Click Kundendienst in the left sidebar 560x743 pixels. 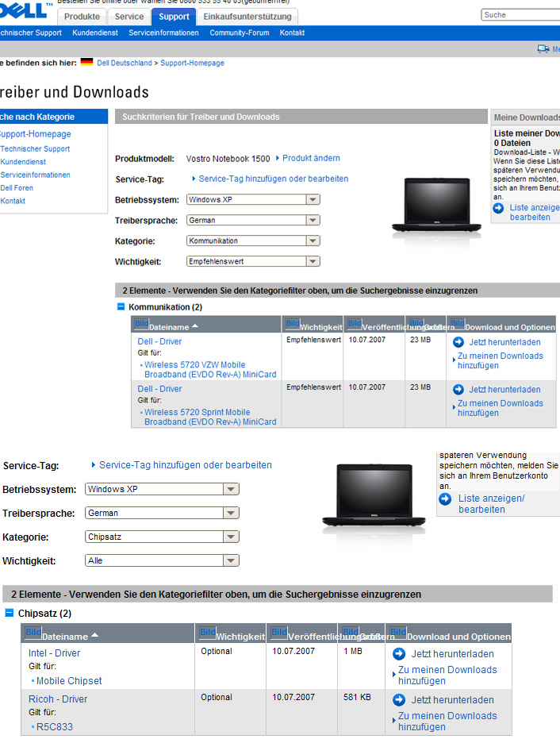[23, 162]
